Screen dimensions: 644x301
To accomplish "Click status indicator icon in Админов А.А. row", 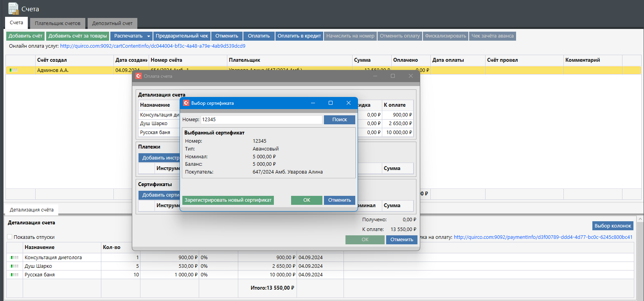I will pos(13,70).
